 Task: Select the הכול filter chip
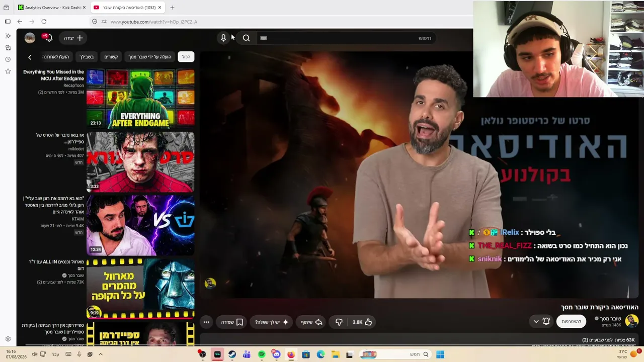(x=186, y=57)
